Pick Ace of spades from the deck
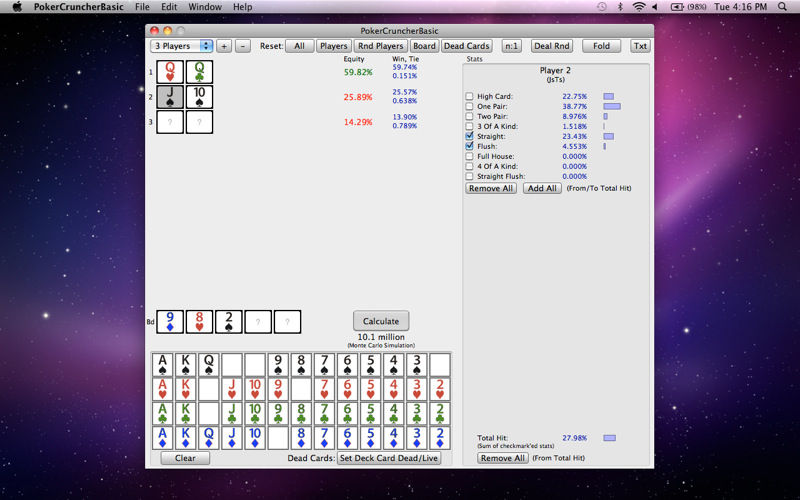Viewport: 800px width, 500px height. [x=163, y=365]
